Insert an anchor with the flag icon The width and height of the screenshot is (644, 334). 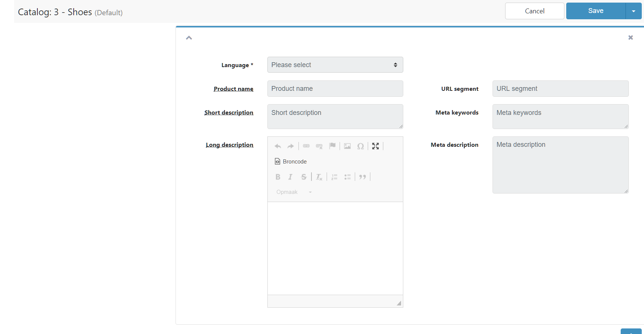(332, 146)
